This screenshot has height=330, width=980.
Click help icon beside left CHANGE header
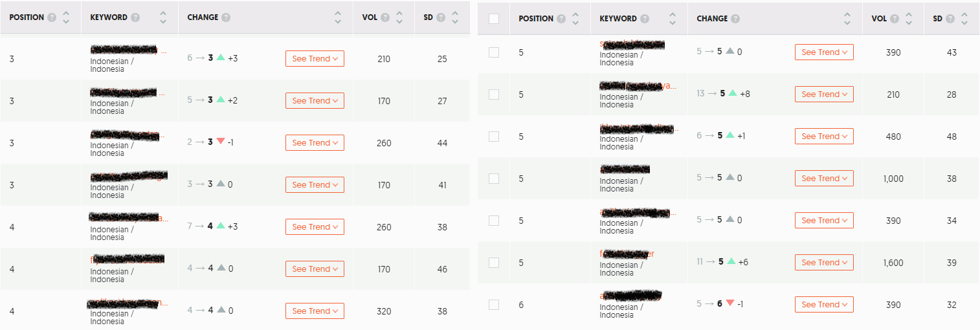(226, 17)
